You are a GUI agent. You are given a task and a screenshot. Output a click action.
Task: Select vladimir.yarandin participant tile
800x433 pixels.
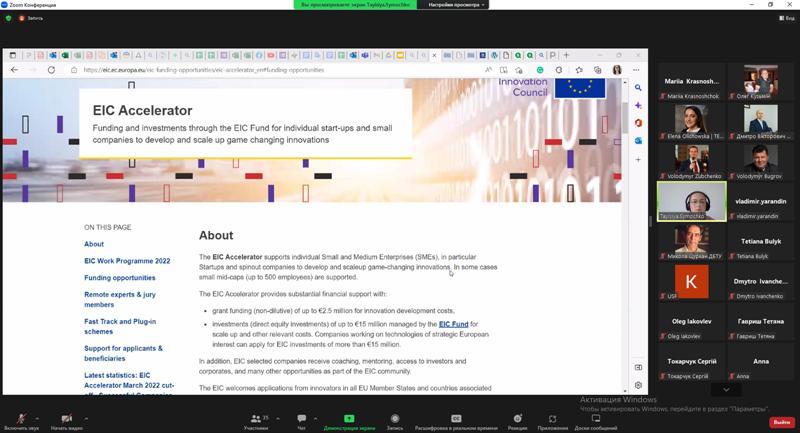(x=760, y=202)
